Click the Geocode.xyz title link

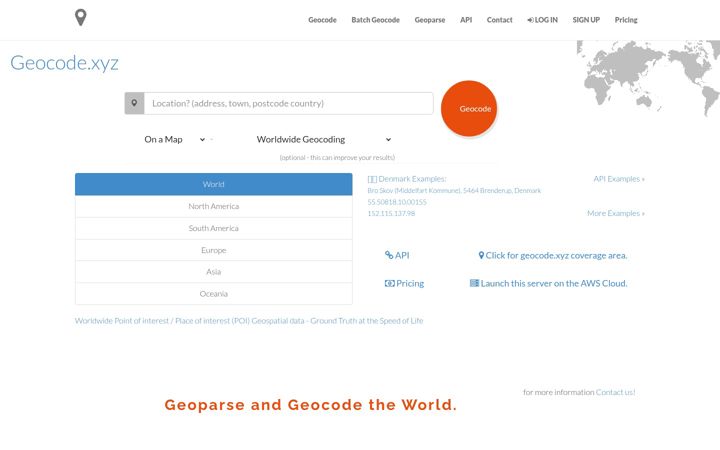(x=64, y=63)
